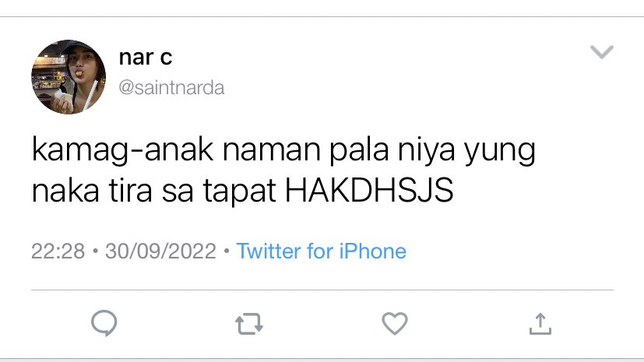Click the word pala in the tweet
Image resolution: width=644 pixels, height=362 pixels.
coord(358,150)
